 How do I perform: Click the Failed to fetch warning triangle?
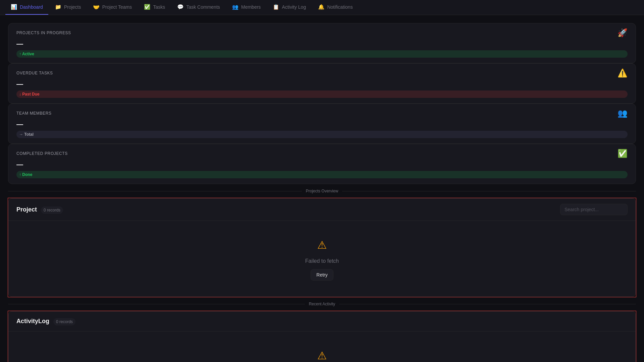click(322, 245)
